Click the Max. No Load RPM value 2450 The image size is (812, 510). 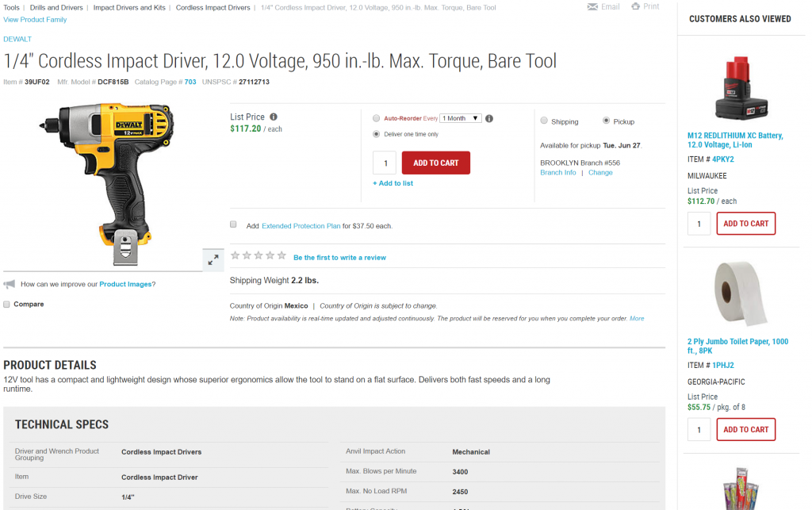461,492
